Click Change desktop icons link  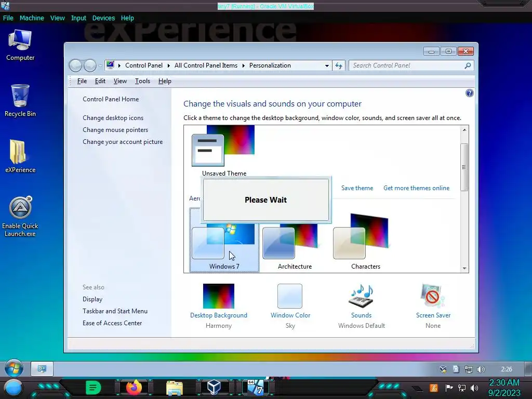click(x=113, y=118)
